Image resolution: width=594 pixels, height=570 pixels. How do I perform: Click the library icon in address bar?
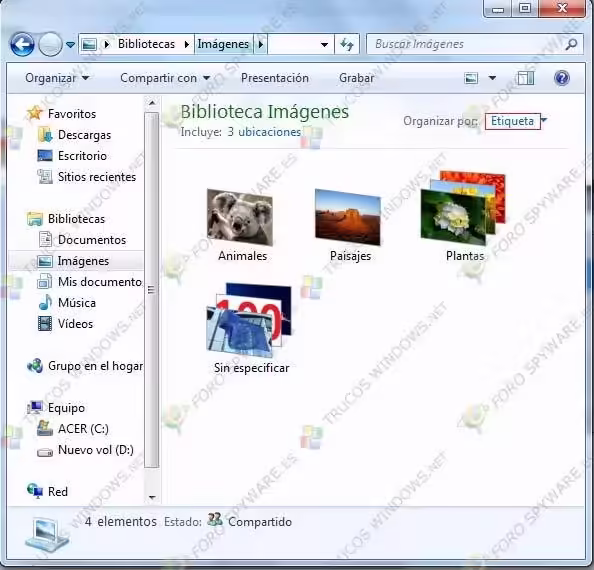(89, 44)
